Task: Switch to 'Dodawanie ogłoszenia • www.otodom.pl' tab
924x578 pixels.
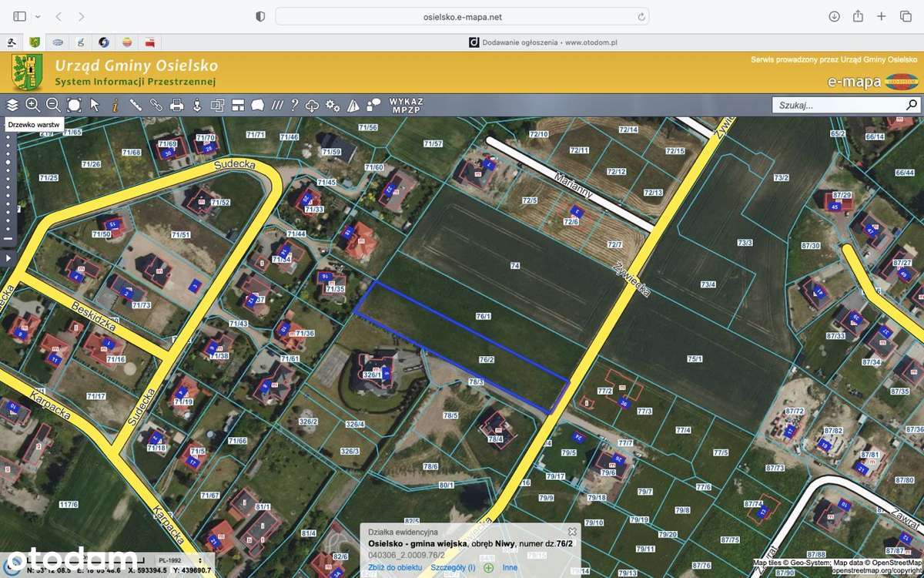Action: click(x=544, y=42)
